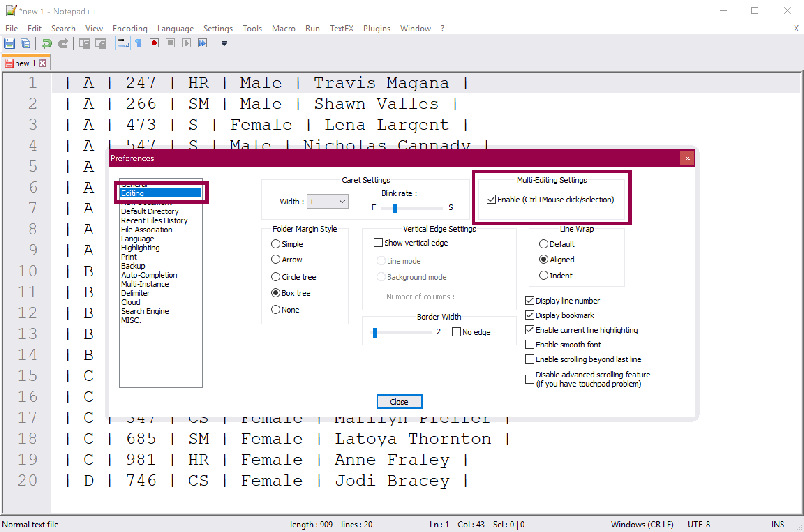Click the Playback macro icon

(186, 44)
